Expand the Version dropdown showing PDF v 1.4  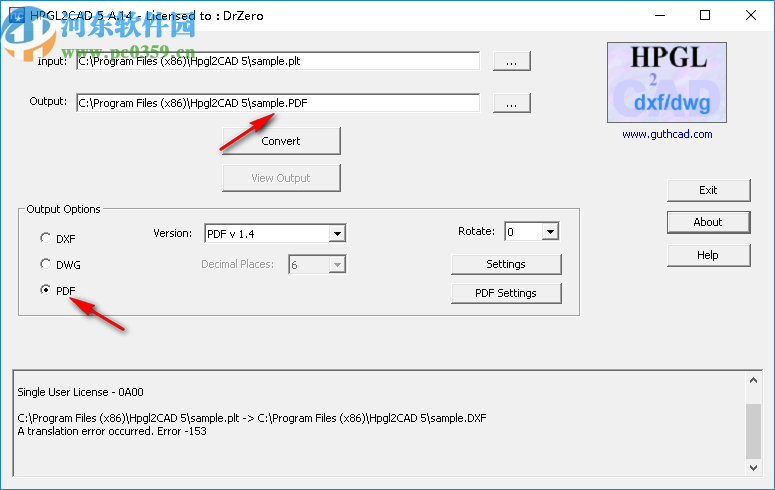pyautogui.click(x=337, y=233)
